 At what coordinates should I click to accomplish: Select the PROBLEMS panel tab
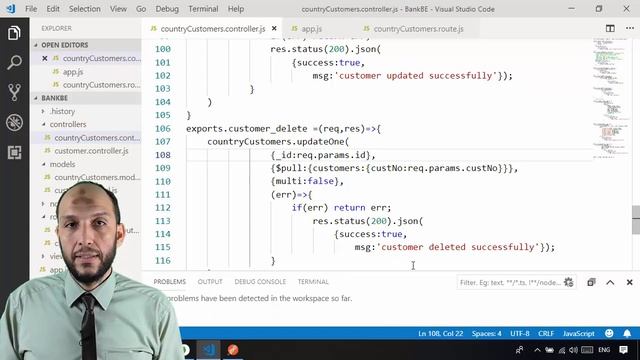coord(169,282)
